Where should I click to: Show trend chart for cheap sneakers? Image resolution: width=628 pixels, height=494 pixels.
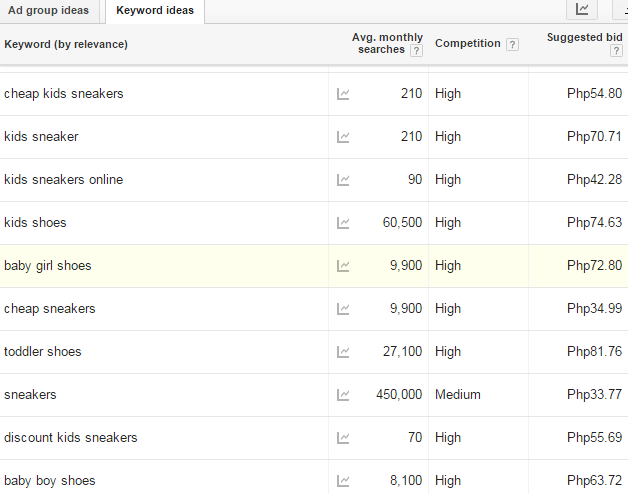point(343,309)
